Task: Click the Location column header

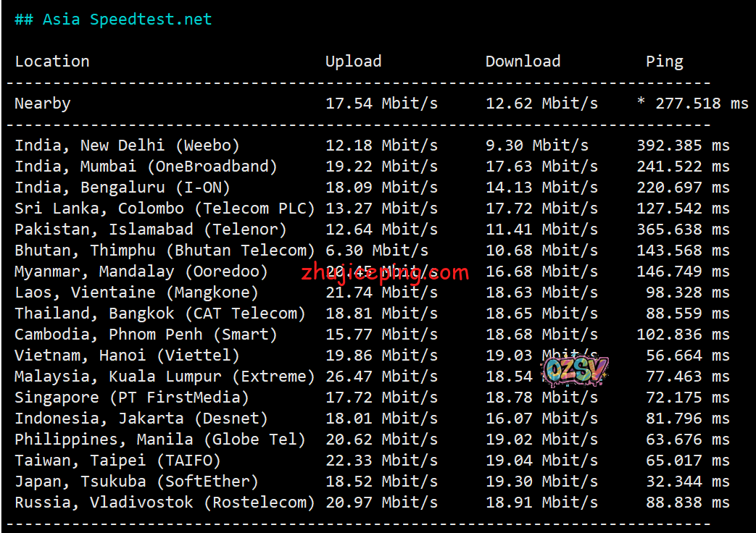Action: pos(52,62)
